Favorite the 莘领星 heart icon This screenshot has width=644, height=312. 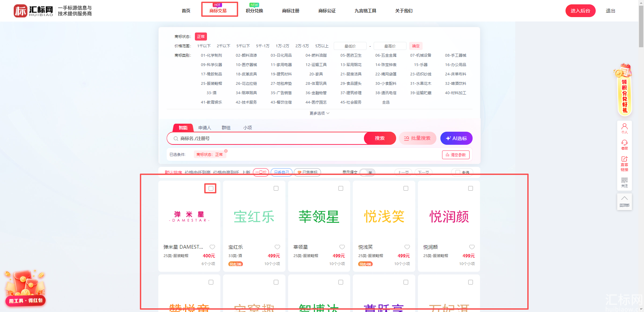[342, 247]
